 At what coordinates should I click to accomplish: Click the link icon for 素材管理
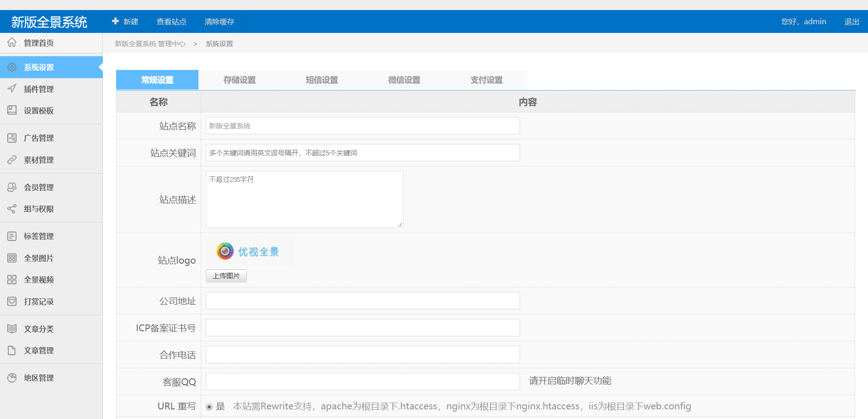click(12, 160)
